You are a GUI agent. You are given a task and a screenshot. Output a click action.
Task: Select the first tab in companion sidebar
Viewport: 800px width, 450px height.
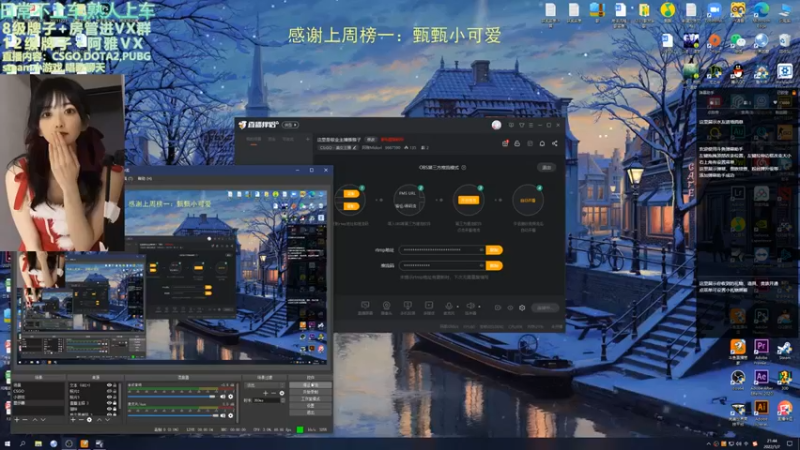click(254, 139)
